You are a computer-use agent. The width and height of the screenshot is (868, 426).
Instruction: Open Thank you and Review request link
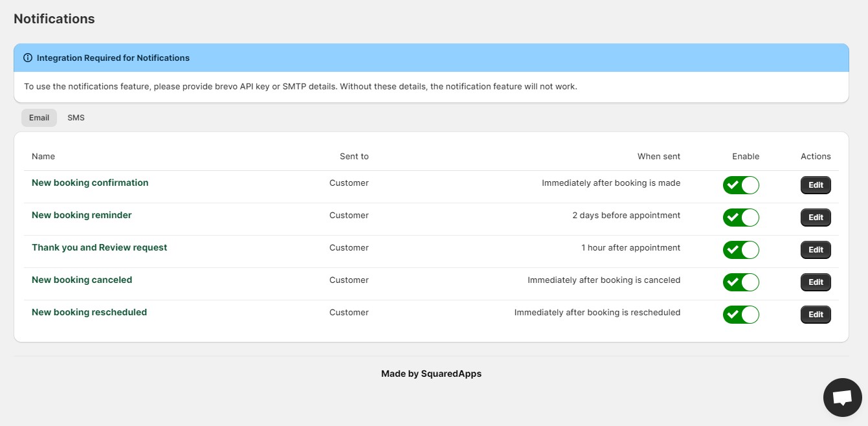[x=99, y=247]
